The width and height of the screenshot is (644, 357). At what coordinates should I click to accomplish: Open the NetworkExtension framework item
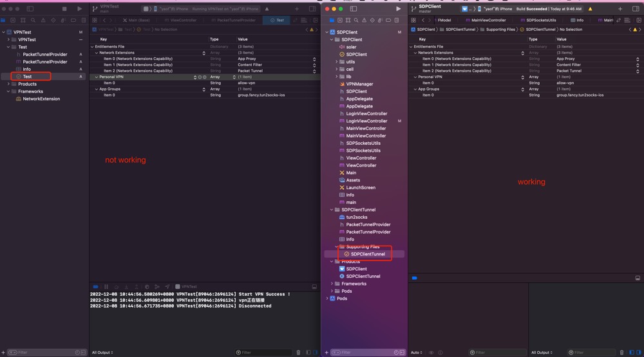coord(41,99)
